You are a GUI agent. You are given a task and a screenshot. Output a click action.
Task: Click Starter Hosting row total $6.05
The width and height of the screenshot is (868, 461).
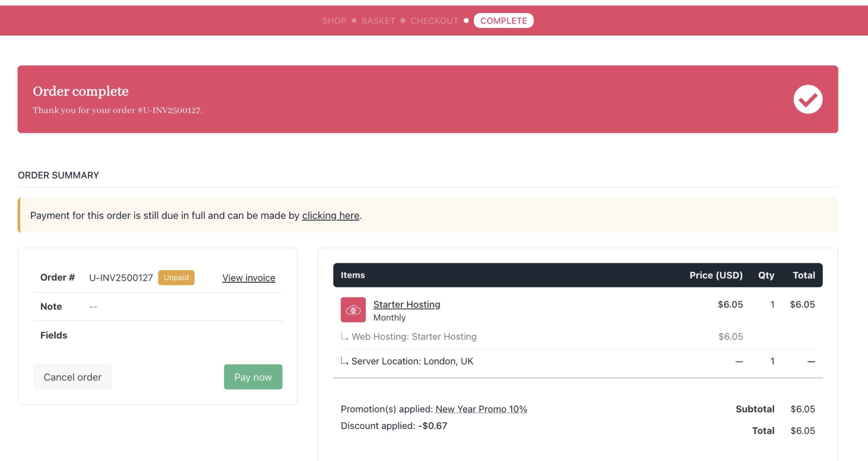click(x=802, y=304)
